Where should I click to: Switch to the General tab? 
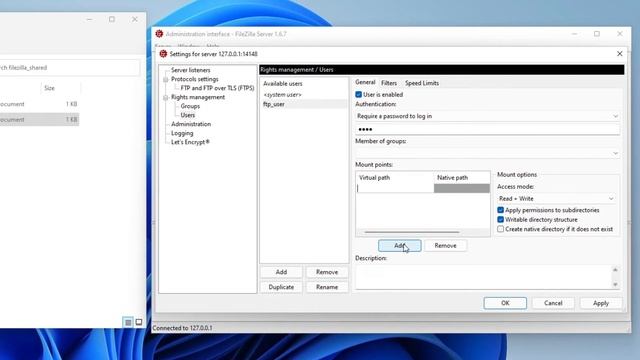click(365, 82)
